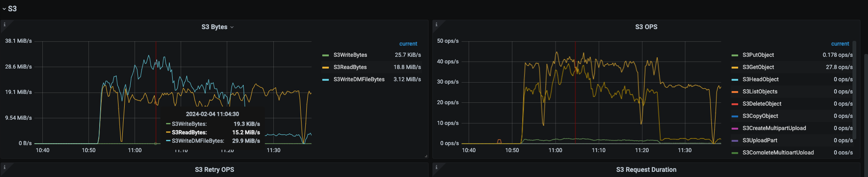
Task: Sort S3 Bytes legend by current column
Action: click(x=408, y=44)
